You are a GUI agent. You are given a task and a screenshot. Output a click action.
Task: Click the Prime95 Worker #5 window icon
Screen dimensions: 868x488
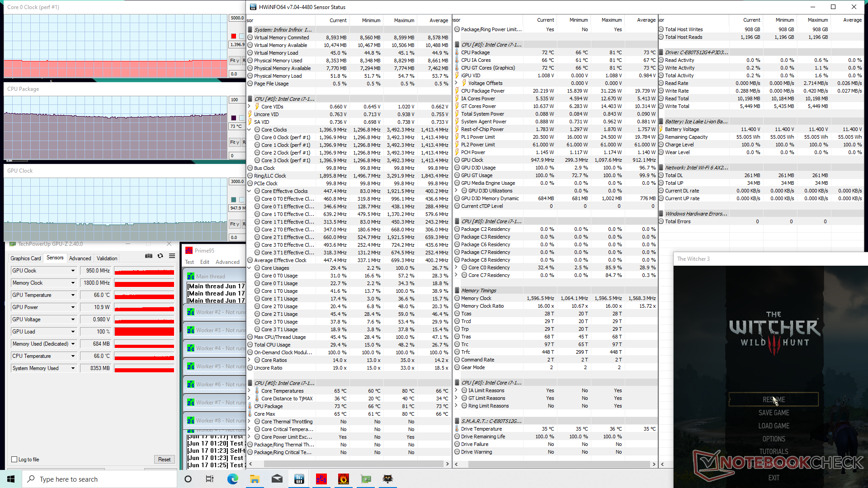coord(191,366)
